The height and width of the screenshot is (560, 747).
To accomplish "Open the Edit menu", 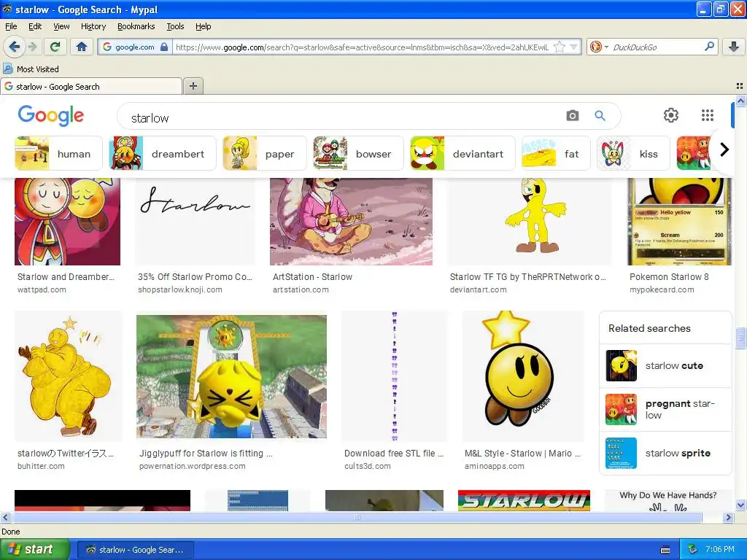I will click(x=35, y=26).
